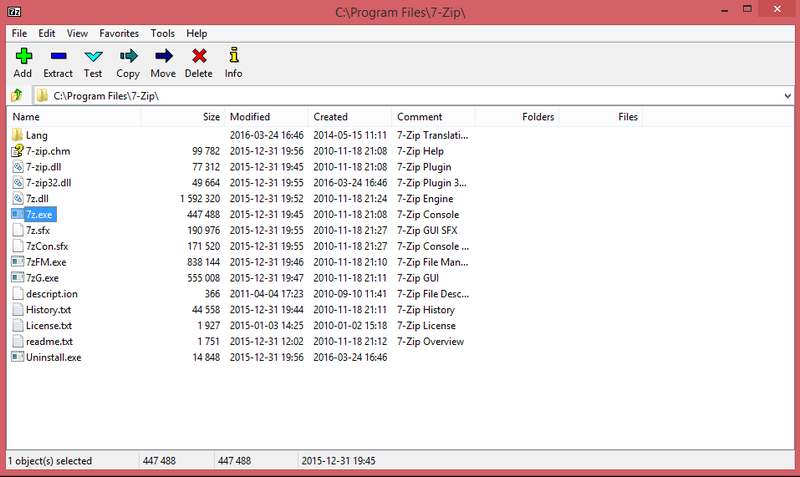The height and width of the screenshot is (477, 800).
Task: Sort by the Files column header
Action: coord(601,117)
